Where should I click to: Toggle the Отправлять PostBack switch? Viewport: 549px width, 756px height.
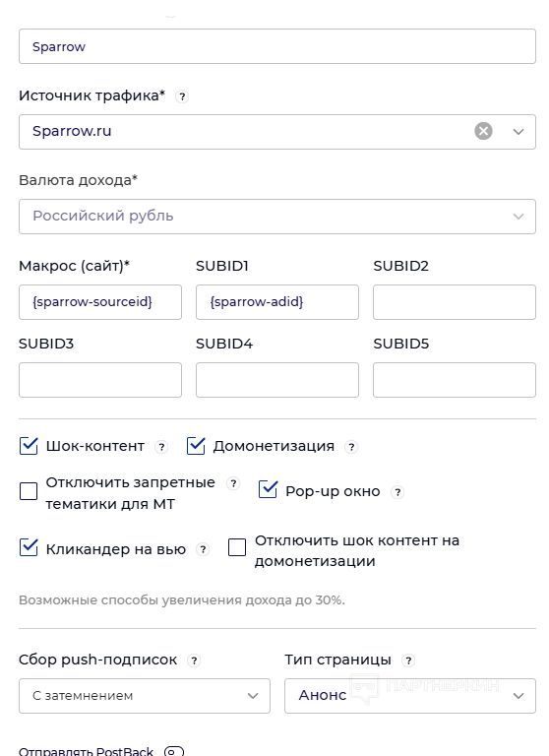pos(174,751)
